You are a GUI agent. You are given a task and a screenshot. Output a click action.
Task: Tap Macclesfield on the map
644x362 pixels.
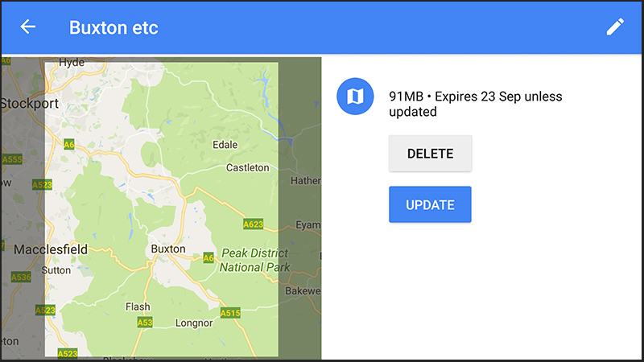point(50,249)
